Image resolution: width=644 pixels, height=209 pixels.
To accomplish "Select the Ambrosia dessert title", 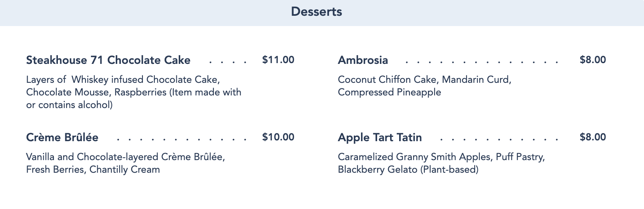I will tap(363, 60).
